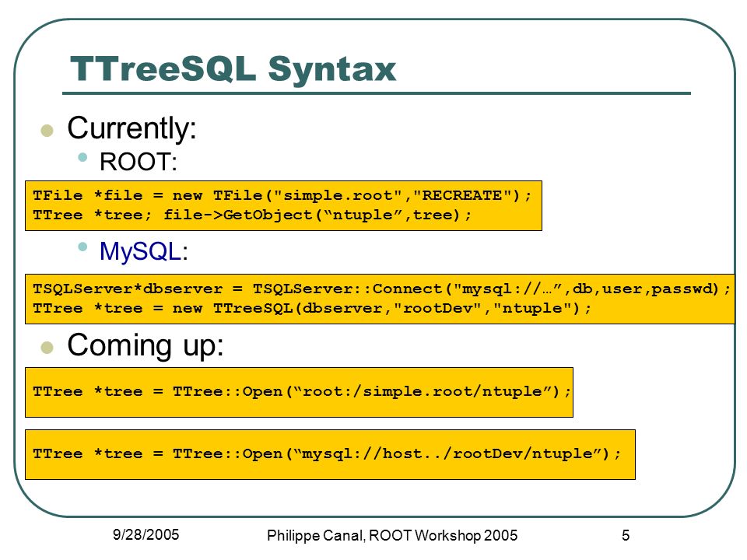Screen dimensions: 747x560
Task: Click code line with file->GetObject ntuple
Action: 251,215
